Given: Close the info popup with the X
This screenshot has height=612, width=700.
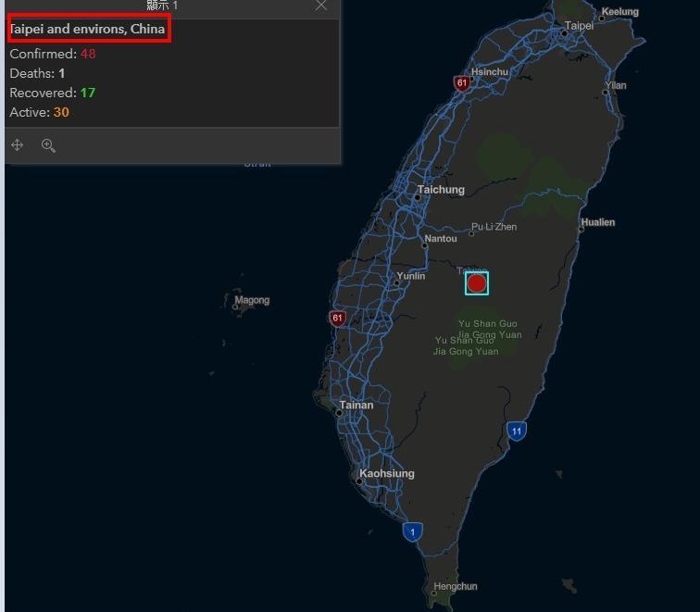Looking at the screenshot, I should pyautogui.click(x=321, y=6).
